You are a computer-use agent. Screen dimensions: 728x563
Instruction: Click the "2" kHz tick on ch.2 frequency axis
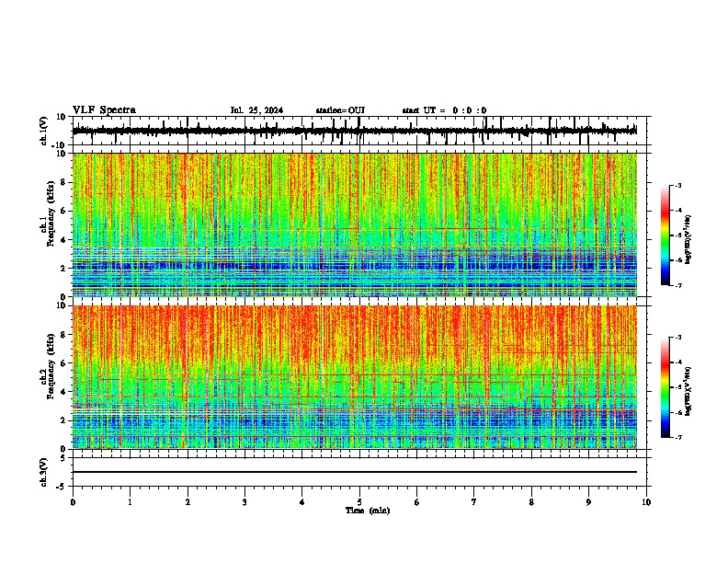click(x=63, y=420)
